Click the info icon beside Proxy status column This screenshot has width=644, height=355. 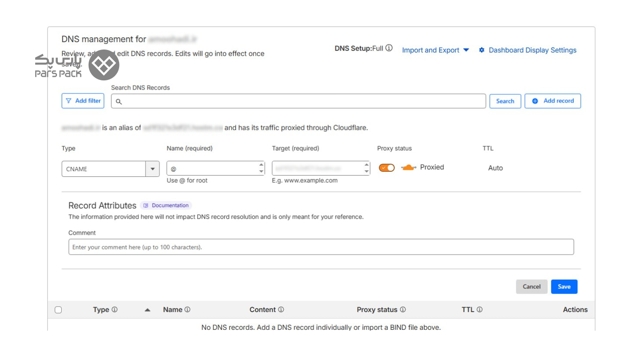pos(403,310)
